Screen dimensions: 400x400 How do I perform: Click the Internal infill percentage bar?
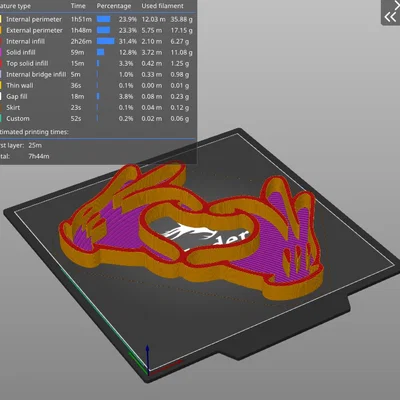click(105, 41)
